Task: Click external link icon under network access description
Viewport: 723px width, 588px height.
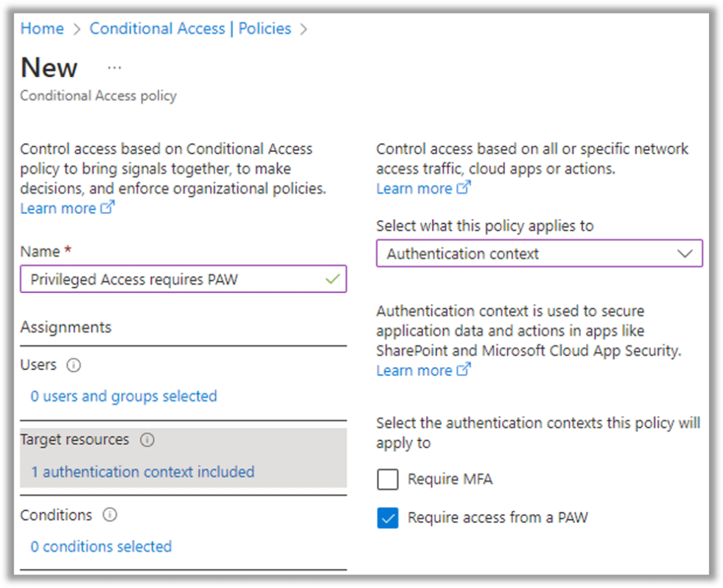Action: 464,188
